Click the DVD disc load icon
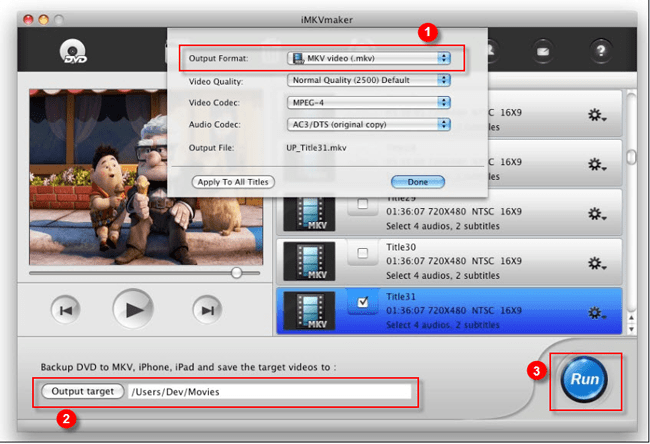Viewport: 650px width, 444px height. [73, 51]
